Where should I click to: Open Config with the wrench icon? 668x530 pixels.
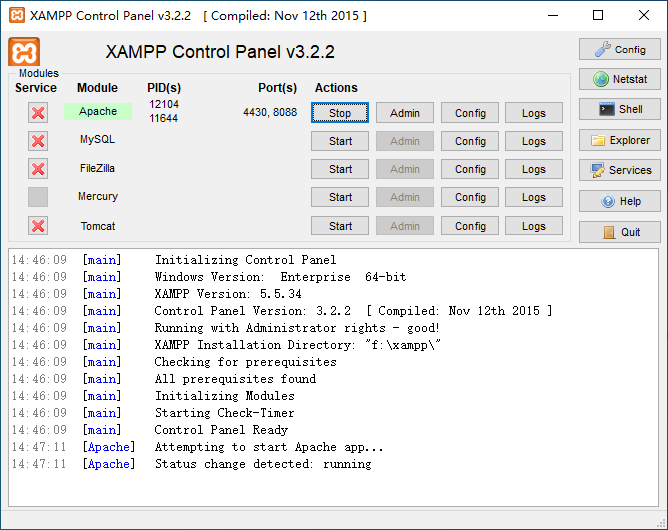(x=619, y=49)
